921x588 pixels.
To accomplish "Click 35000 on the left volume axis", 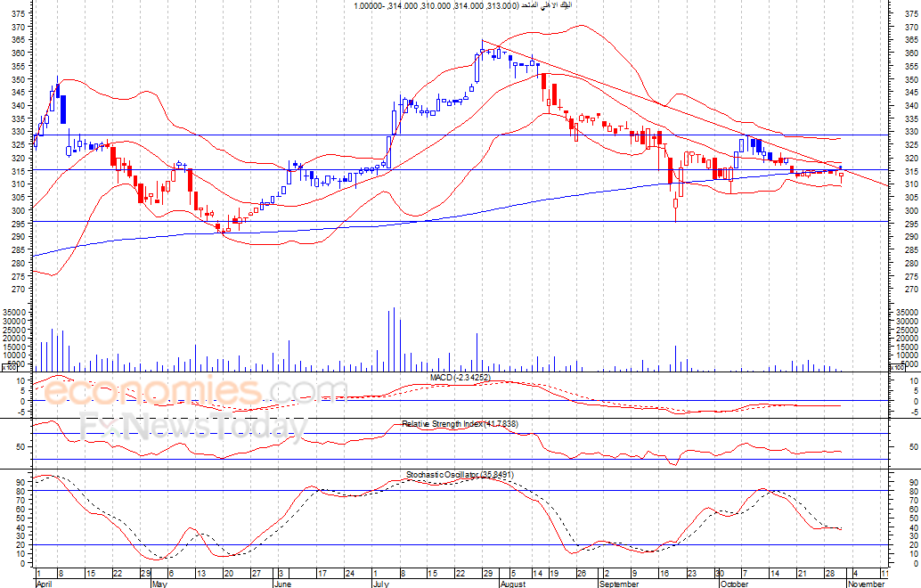I will tap(14, 312).
